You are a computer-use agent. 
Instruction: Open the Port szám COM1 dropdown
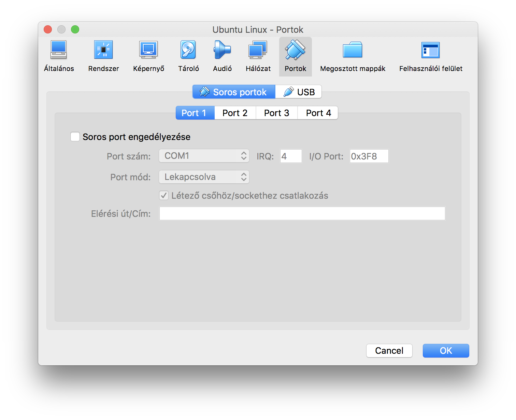tap(204, 156)
